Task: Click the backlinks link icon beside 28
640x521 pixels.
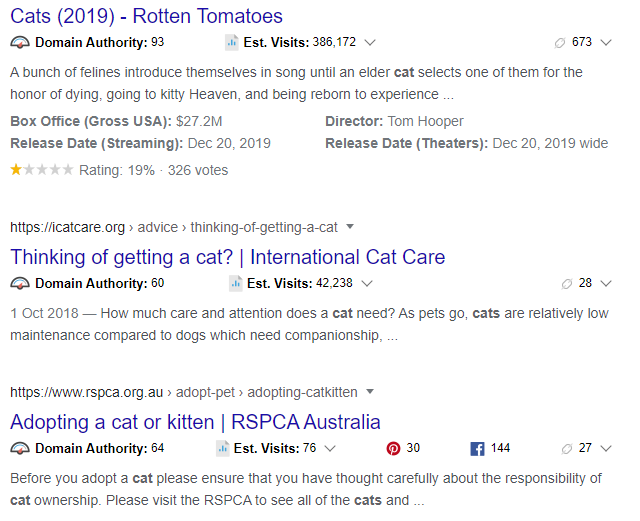Action: pyautogui.click(x=567, y=283)
